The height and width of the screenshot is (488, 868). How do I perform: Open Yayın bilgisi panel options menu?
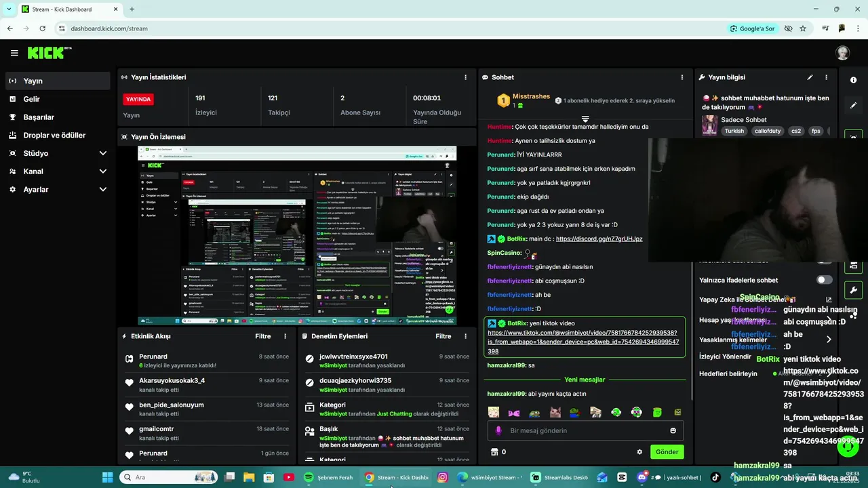coord(826,77)
